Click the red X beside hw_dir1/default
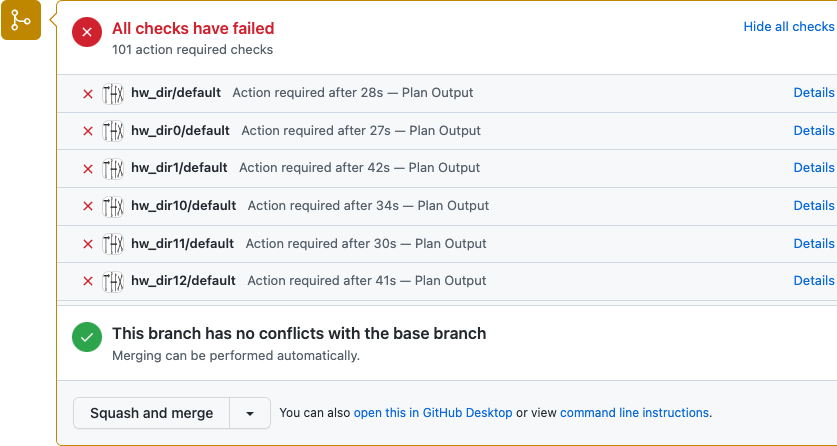This screenshot has width=837, height=446. click(88, 169)
